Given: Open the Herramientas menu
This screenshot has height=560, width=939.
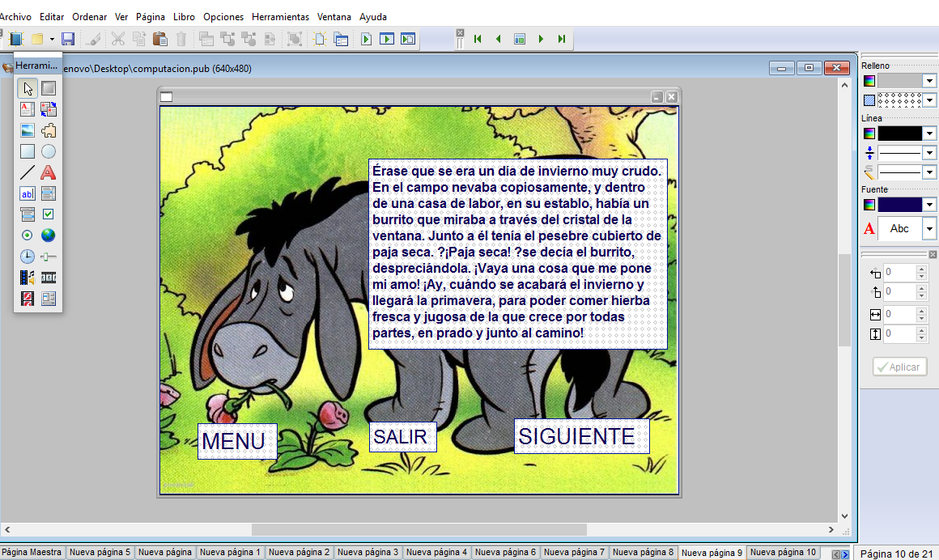Looking at the screenshot, I should tap(280, 17).
